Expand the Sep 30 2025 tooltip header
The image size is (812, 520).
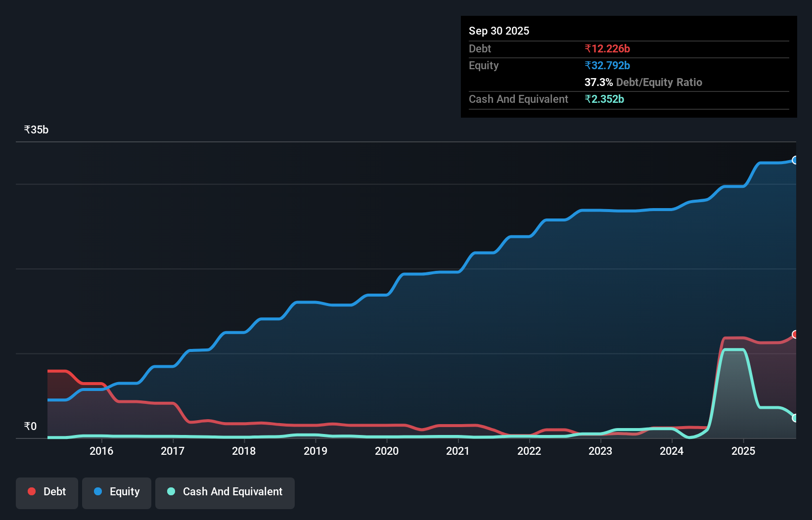[499, 31]
